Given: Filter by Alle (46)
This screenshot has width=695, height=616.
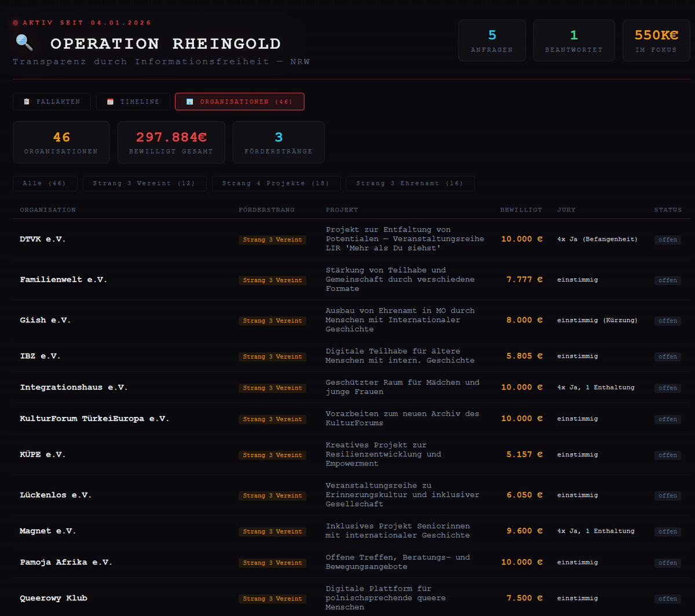Looking at the screenshot, I should (45, 184).
